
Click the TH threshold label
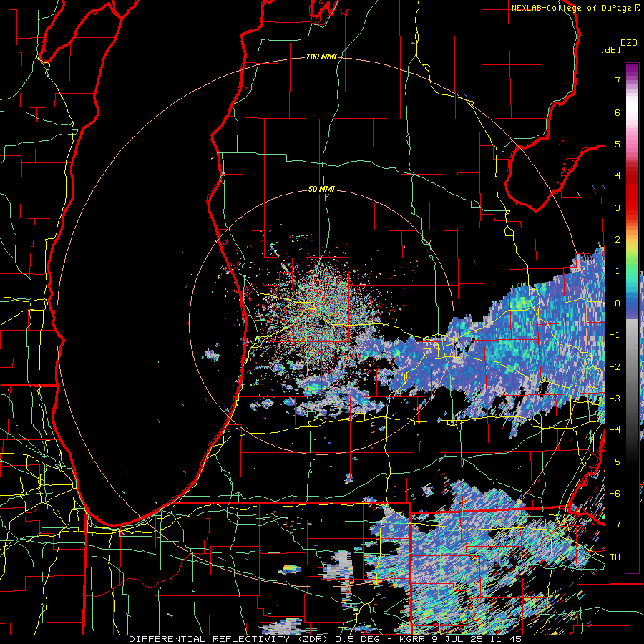615,557
